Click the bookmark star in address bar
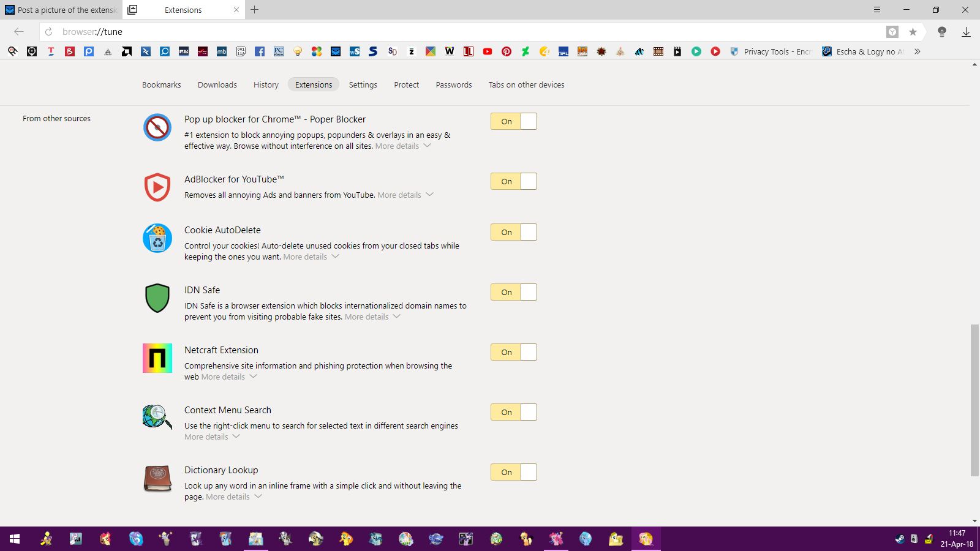 (x=913, y=32)
